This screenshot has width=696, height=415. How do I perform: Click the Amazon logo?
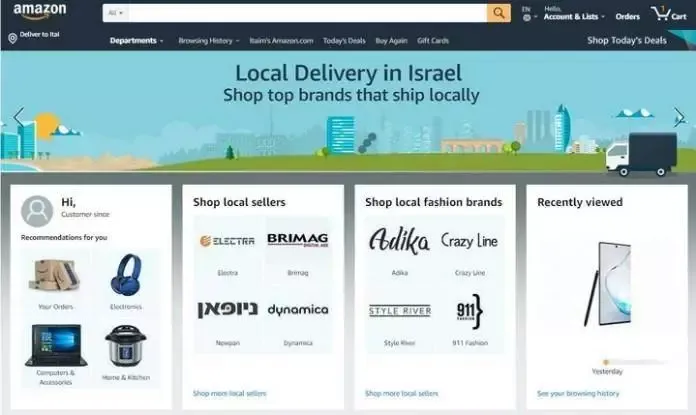(x=40, y=12)
